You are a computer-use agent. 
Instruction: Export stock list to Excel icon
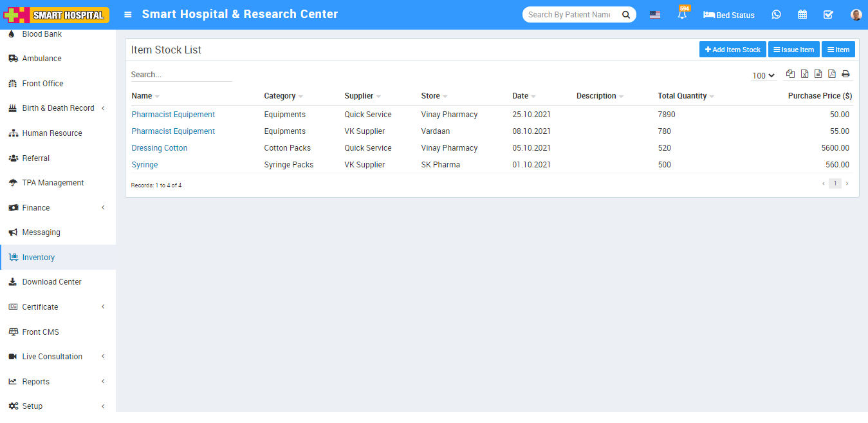click(804, 74)
